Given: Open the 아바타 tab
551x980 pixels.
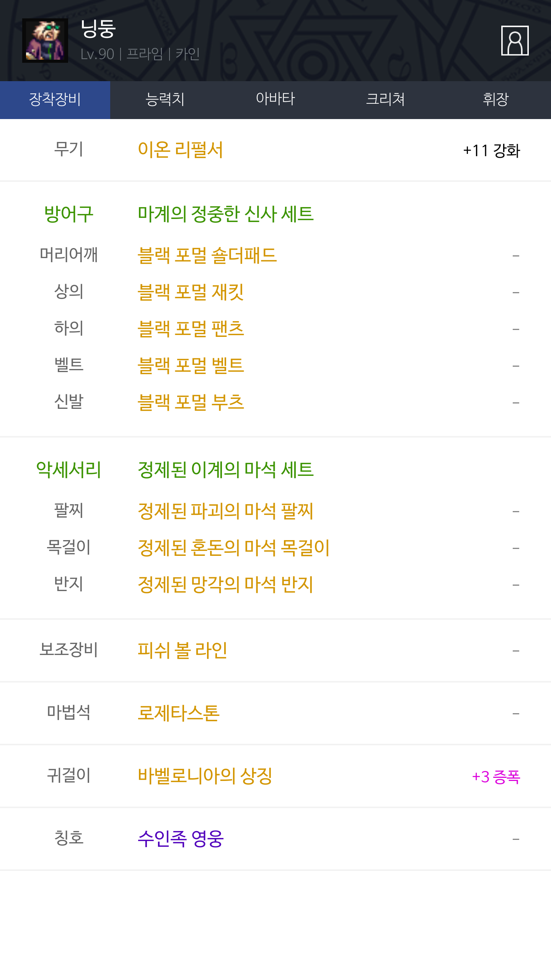Looking at the screenshot, I should tap(275, 100).
